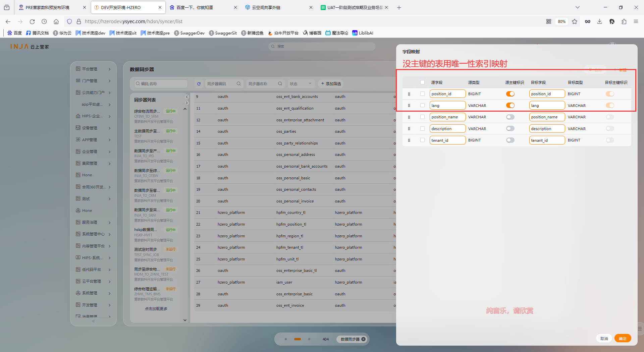Screen dimensions: 644x352
Task: Click target field input lang
Action: [x=547, y=105]
